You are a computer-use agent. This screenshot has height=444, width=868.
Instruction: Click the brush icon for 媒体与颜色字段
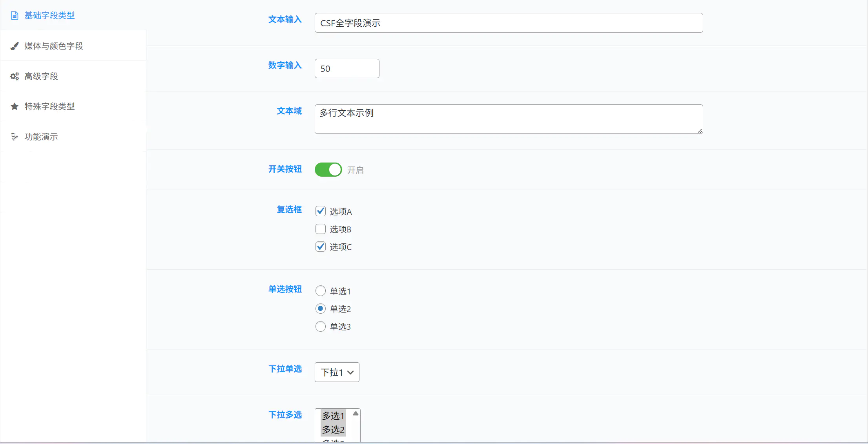15,46
